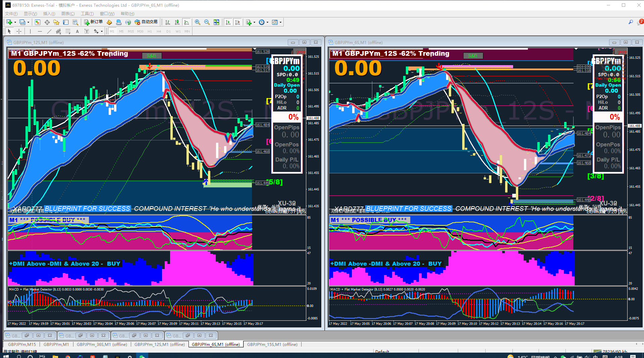Click the 新订单 (New Order) button
The height and width of the screenshot is (358, 644).
click(x=93, y=22)
